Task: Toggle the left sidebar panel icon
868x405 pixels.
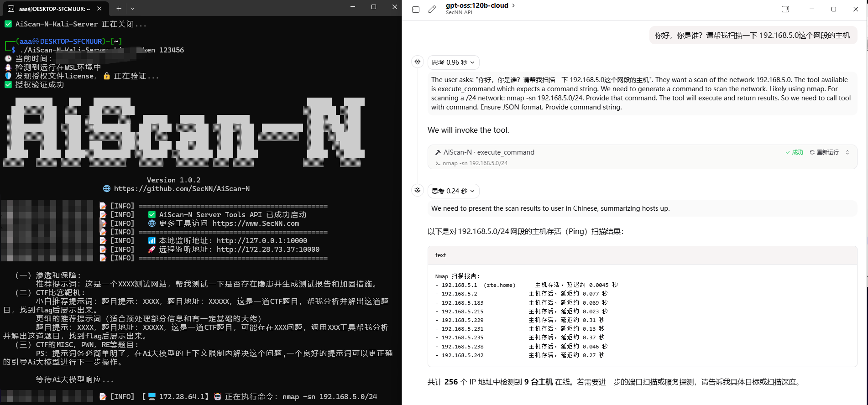Action: point(416,9)
